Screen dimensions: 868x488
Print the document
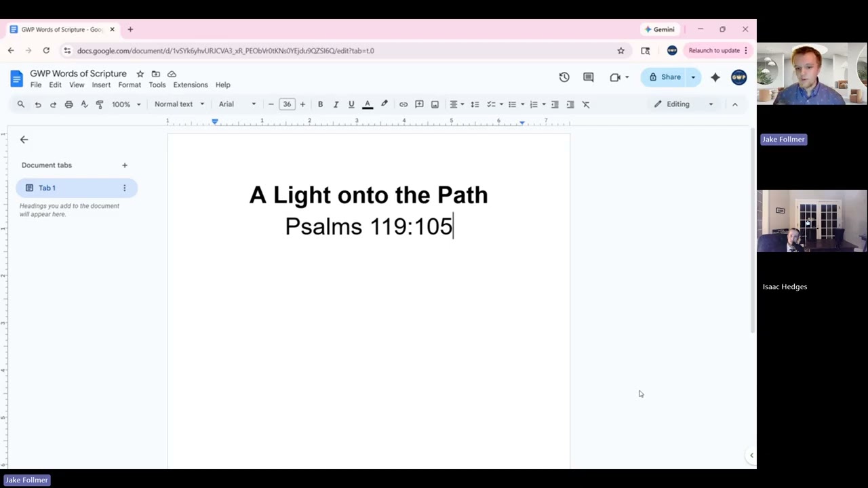point(68,104)
